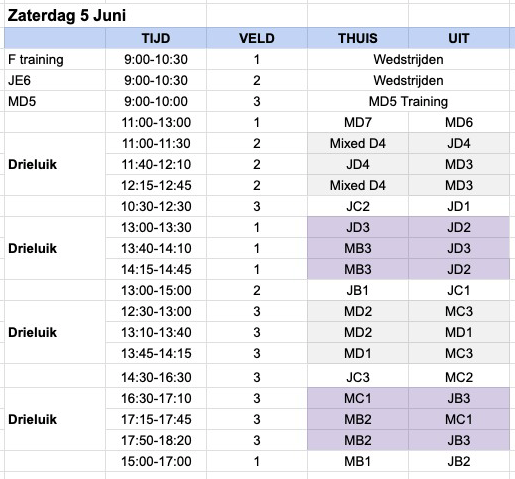515x479 pixels.
Task: Select the THUIS header cell
Action: click(x=358, y=38)
